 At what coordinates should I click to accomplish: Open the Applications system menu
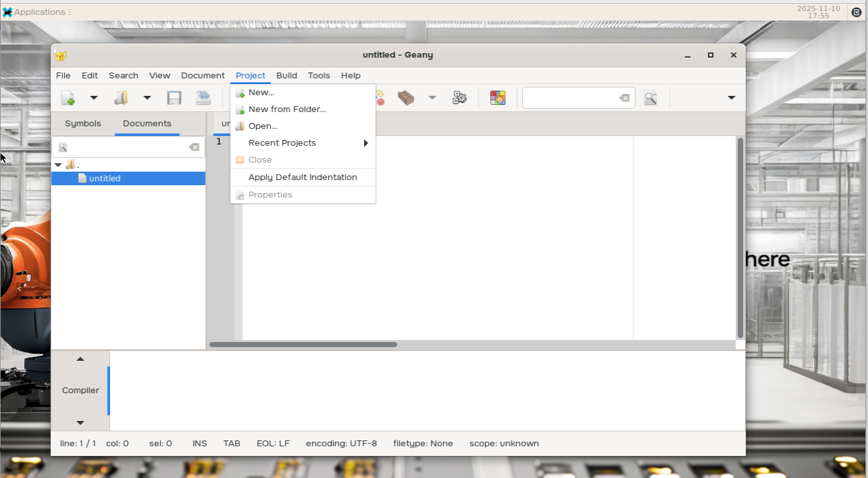point(39,12)
